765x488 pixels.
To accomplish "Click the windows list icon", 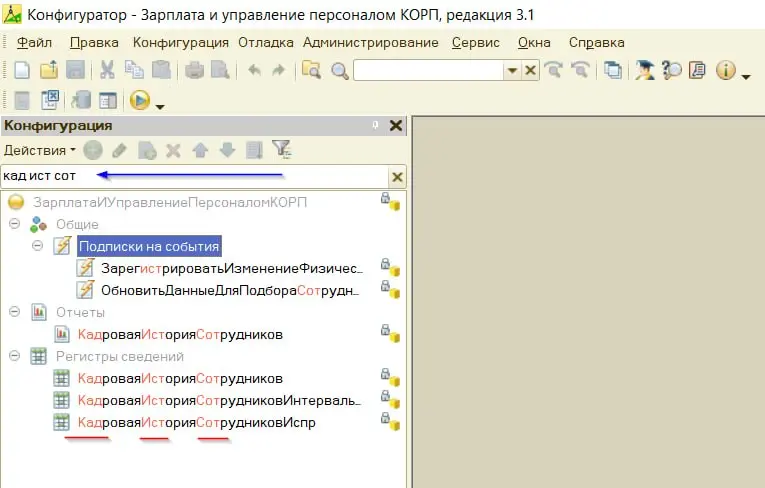I will pos(612,71).
